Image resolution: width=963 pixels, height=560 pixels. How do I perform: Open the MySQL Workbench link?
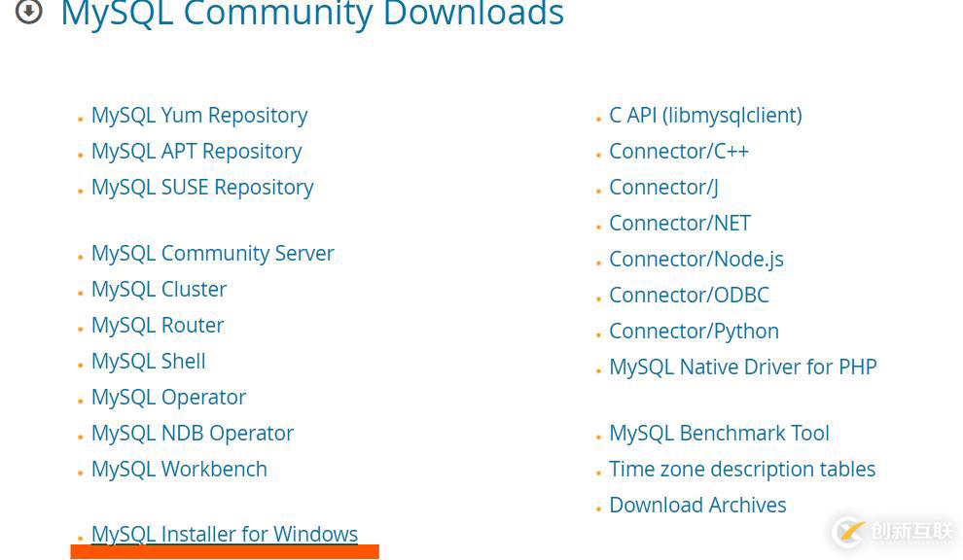coord(179,470)
